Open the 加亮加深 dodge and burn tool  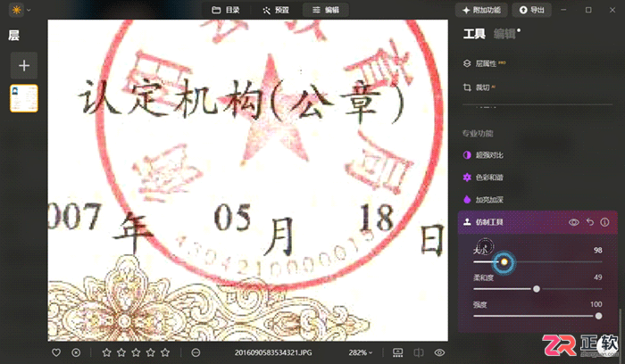coord(483,200)
